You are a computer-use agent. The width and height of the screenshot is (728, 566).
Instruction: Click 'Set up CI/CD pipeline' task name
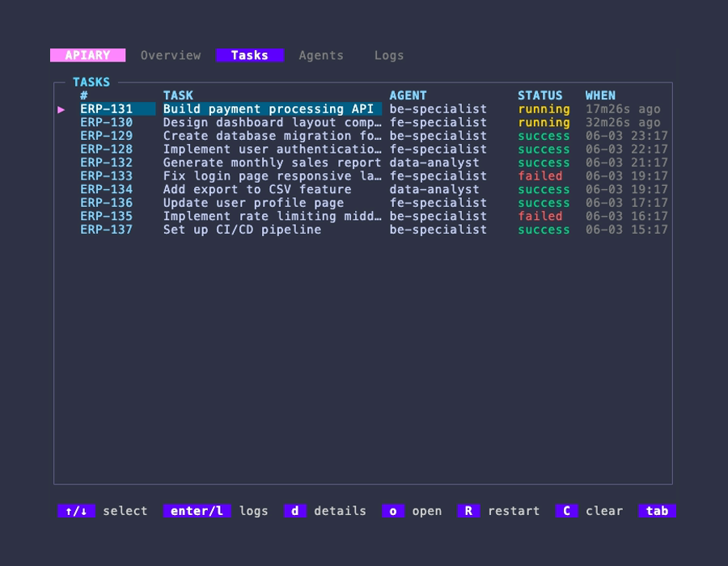(x=242, y=230)
